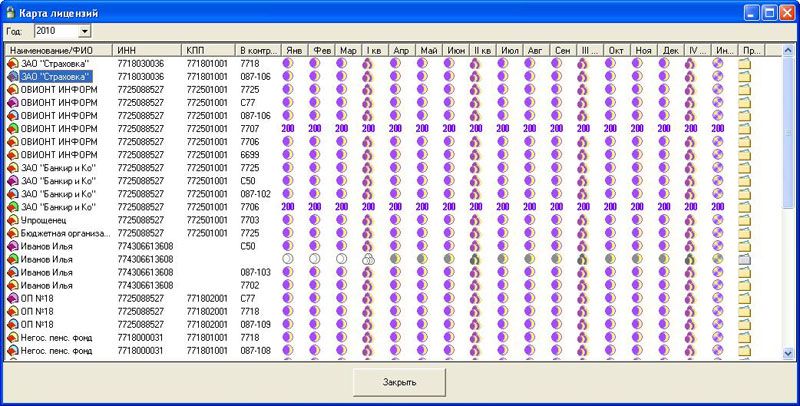Sort by ИНН column header
800x406 pixels.
click(x=147, y=50)
